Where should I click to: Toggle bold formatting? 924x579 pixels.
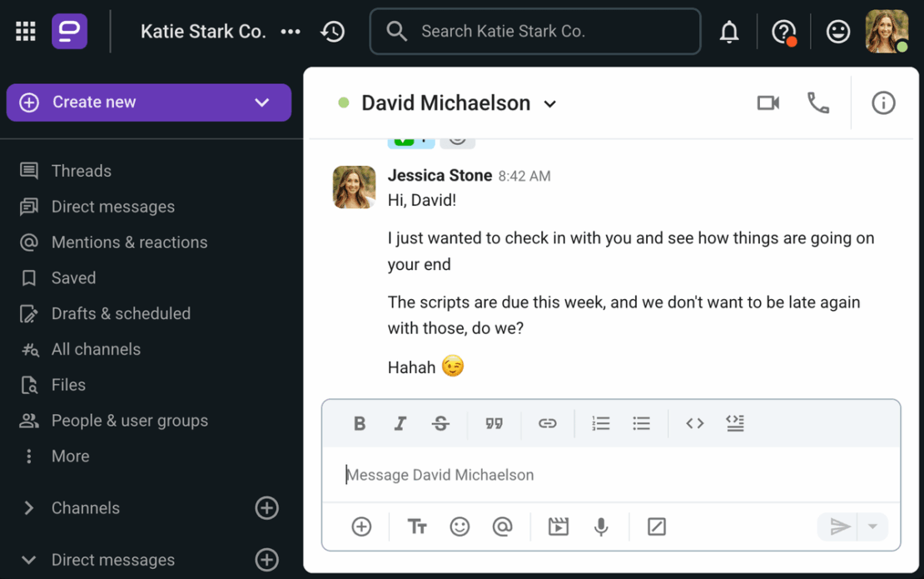coord(359,423)
